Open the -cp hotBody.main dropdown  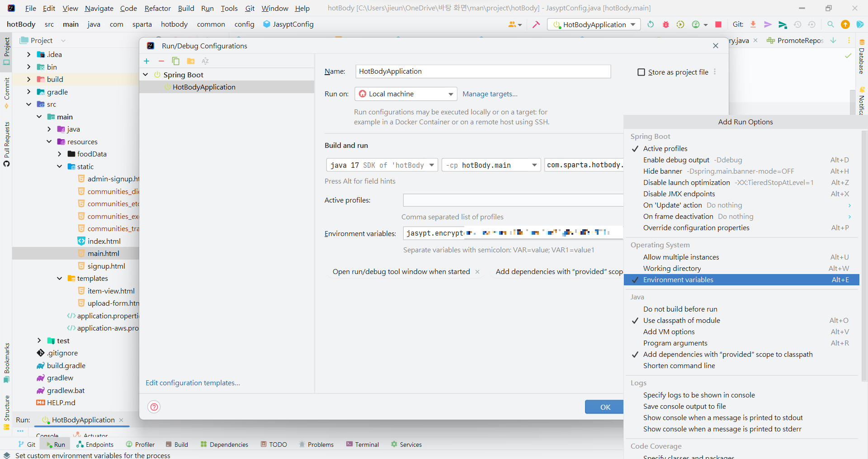coord(491,165)
